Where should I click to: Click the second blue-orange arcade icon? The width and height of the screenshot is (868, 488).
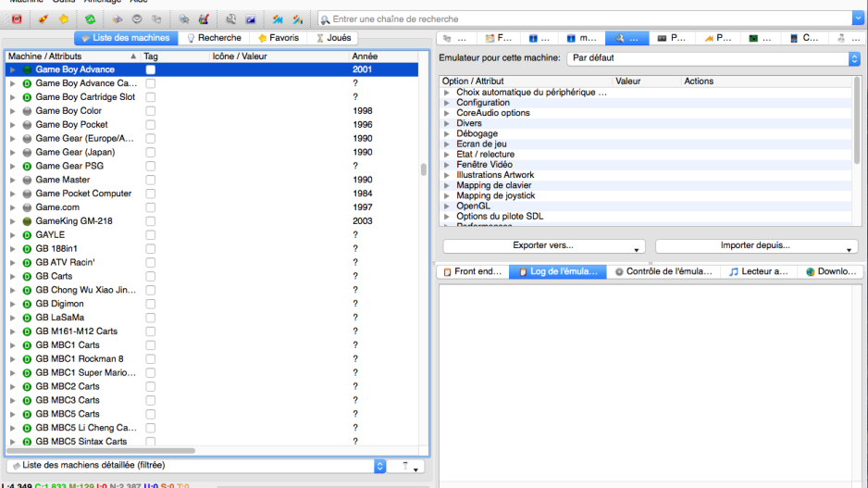[298, 19]
